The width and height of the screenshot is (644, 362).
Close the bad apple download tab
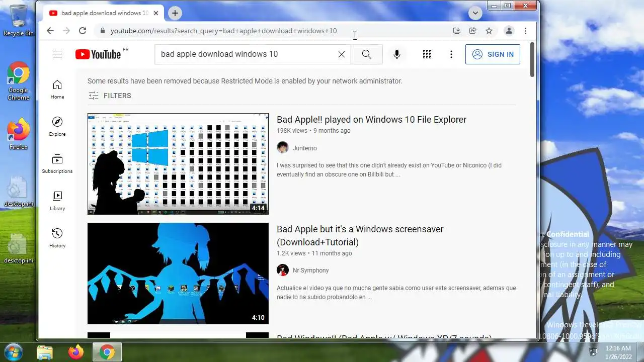[x=156, y=13]
